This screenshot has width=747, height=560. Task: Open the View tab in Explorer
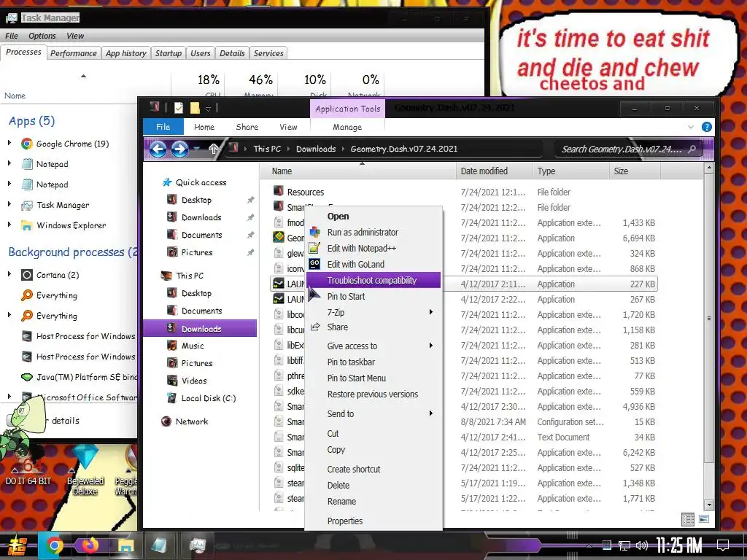tap(288, 127)
